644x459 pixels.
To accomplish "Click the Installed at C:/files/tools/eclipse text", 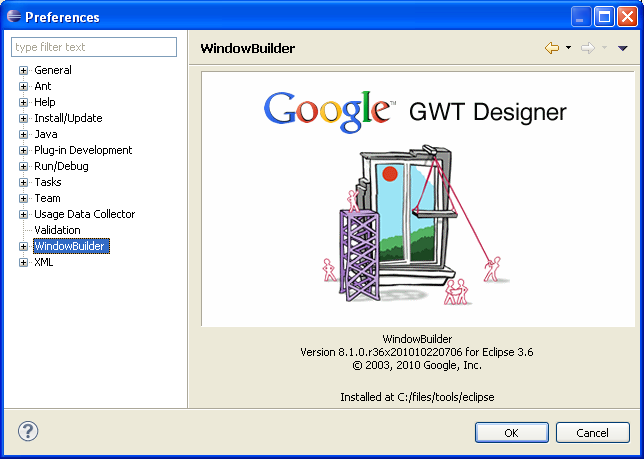I will tap(417, 397).
